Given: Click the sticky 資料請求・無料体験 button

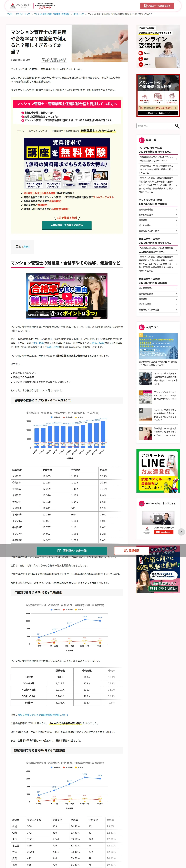Looking at the screenshot, I should 72,551.
